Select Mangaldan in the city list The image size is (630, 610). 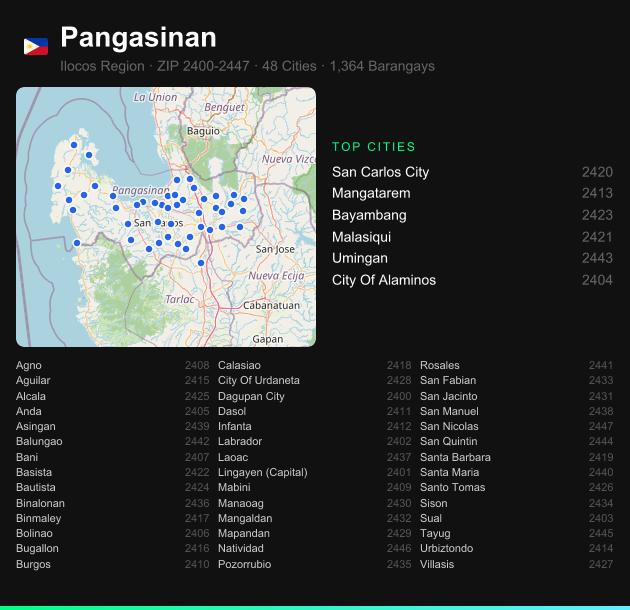(x=315, y=518)
